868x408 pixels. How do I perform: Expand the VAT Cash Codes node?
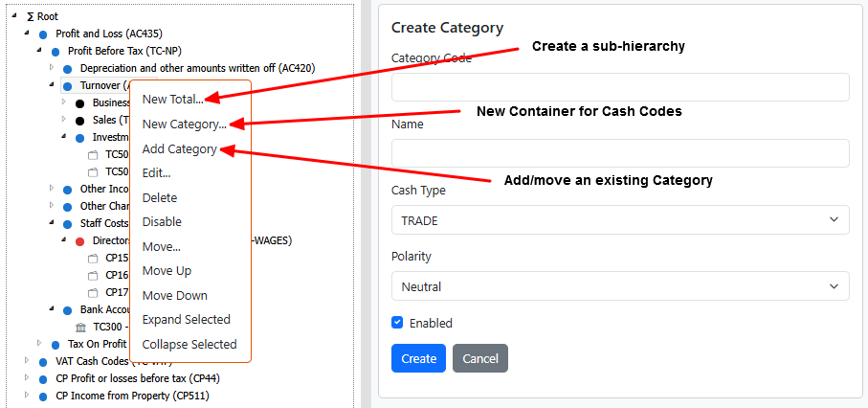(x=27, y=360)
